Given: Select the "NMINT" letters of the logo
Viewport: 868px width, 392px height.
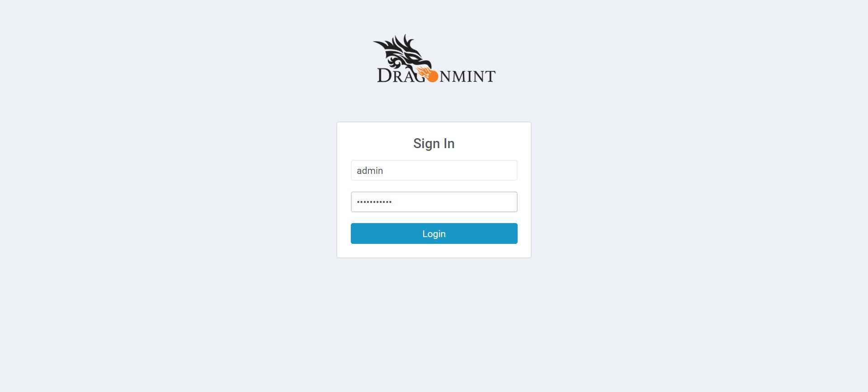Looking at the screenshot, I should (467, 76).
